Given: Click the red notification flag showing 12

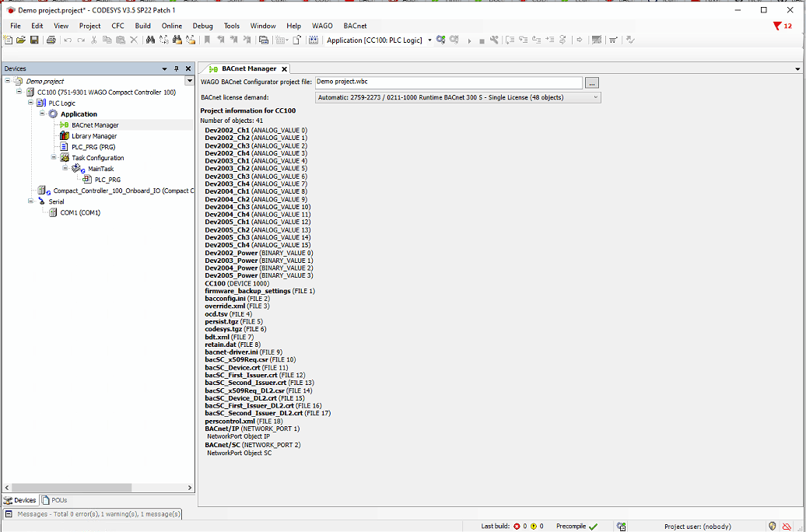Looking at the screenshot, I should click(x=783, y=26).
